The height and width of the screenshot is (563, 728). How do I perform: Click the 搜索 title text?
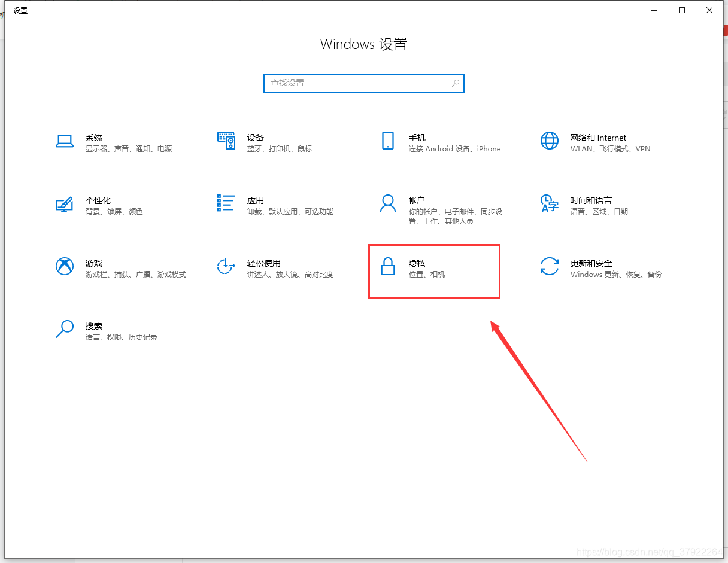click(x=94, y=326)
